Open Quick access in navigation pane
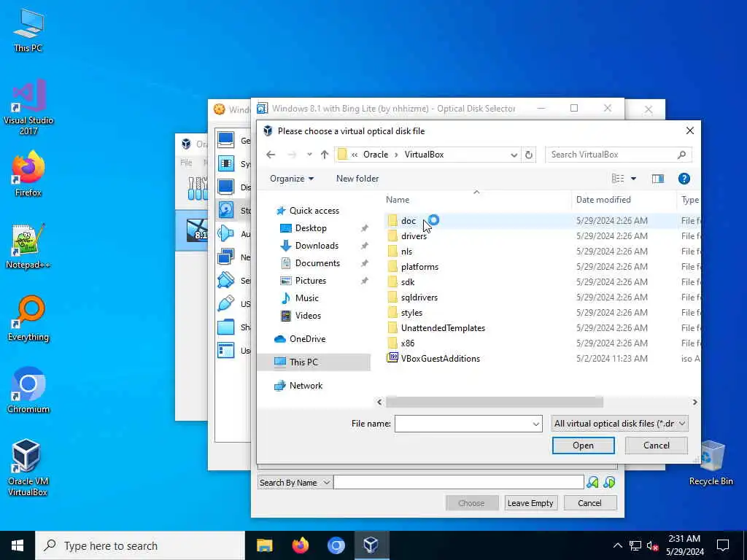This screenshot has width=747, height=560. (x=314, y=211)
